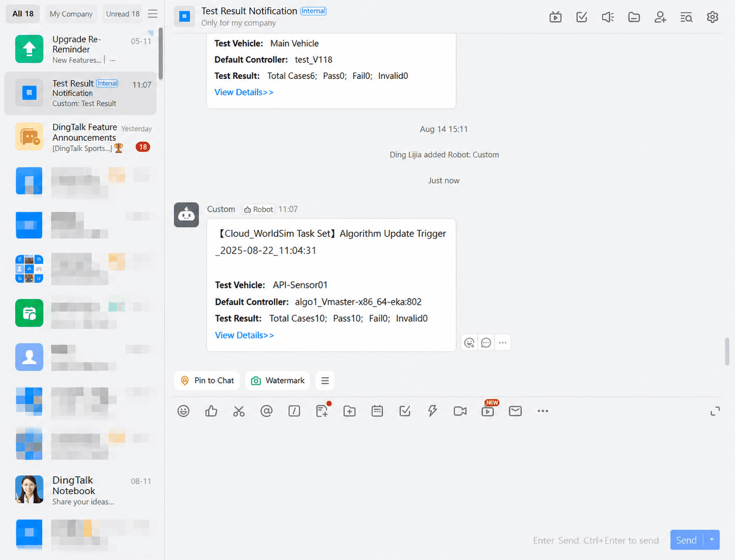Click the Send button
The height and width of the screenshot is (560, 735).
(x=687, y=540)
